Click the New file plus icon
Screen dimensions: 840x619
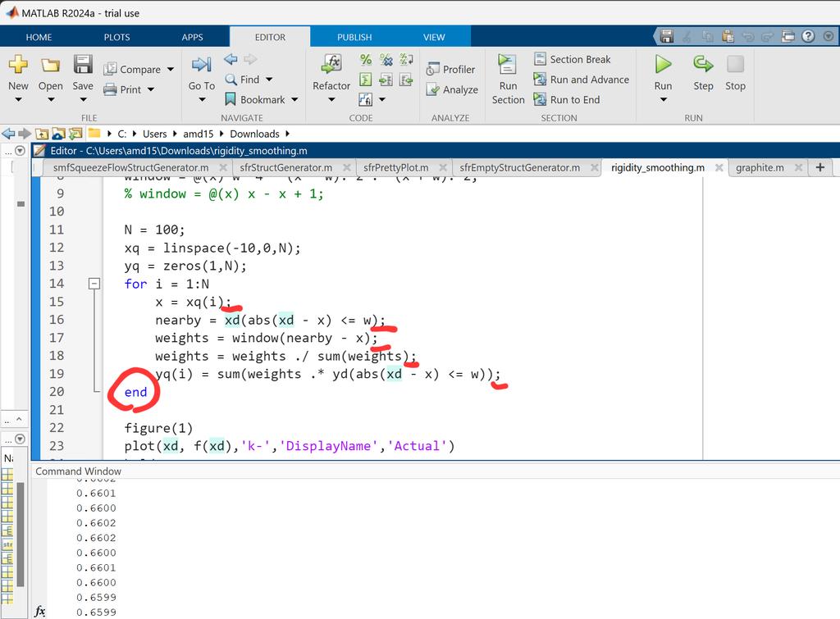pyautogui.click(x=18, y=64)
